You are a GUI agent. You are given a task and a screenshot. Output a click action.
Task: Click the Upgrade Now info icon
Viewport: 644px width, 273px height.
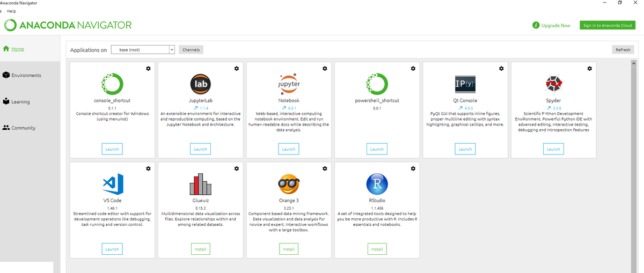[536, 25]
